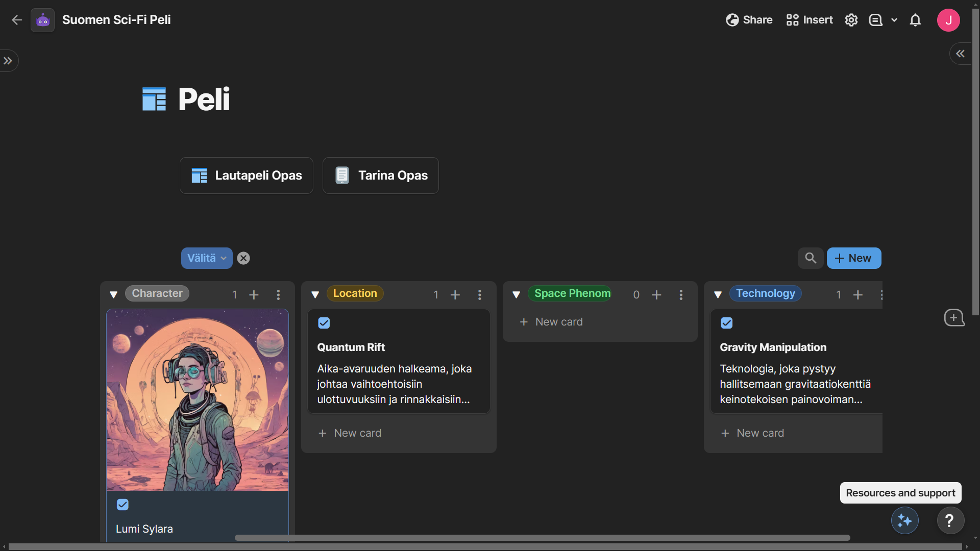Toggle the checkbox on the Gravity Manipulation card

[727, 323]
